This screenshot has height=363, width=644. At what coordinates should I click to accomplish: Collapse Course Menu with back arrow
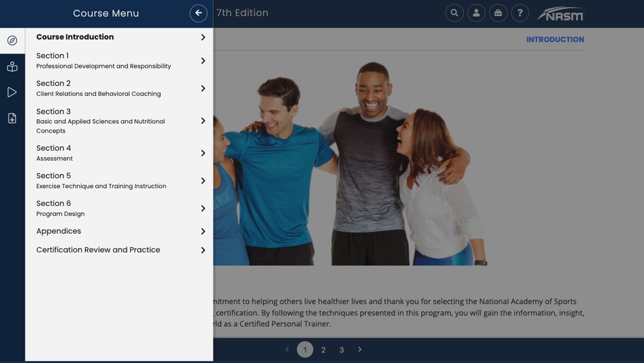198,13
